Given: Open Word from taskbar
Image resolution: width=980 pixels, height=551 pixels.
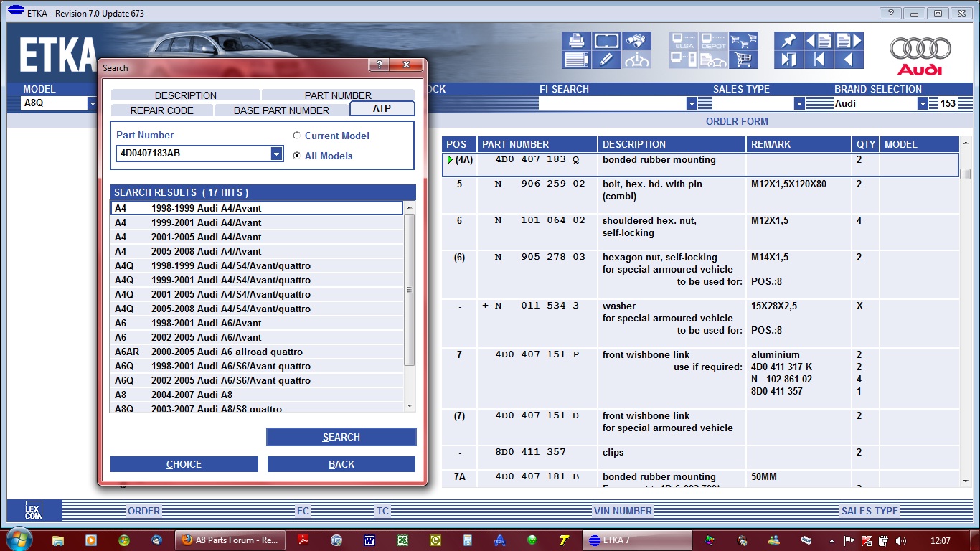Looking at the screenshot, I should pos(370,540).
